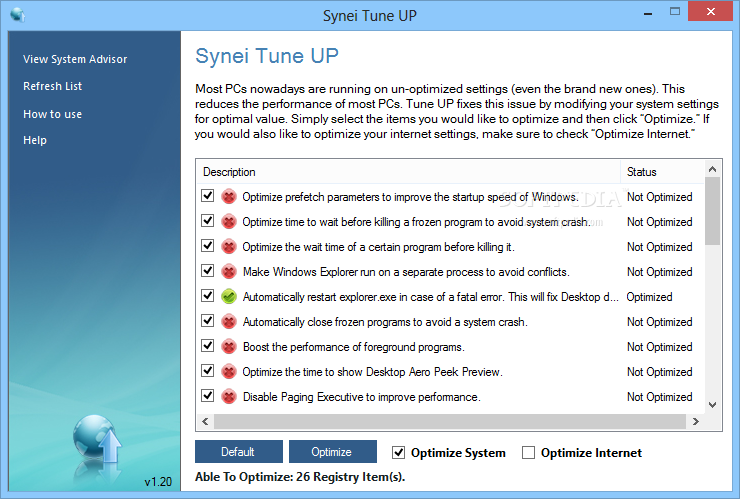Click red icon beside frozen program wait time row
The width and height of the screenshot is (740, 499).
coord(229,221)
